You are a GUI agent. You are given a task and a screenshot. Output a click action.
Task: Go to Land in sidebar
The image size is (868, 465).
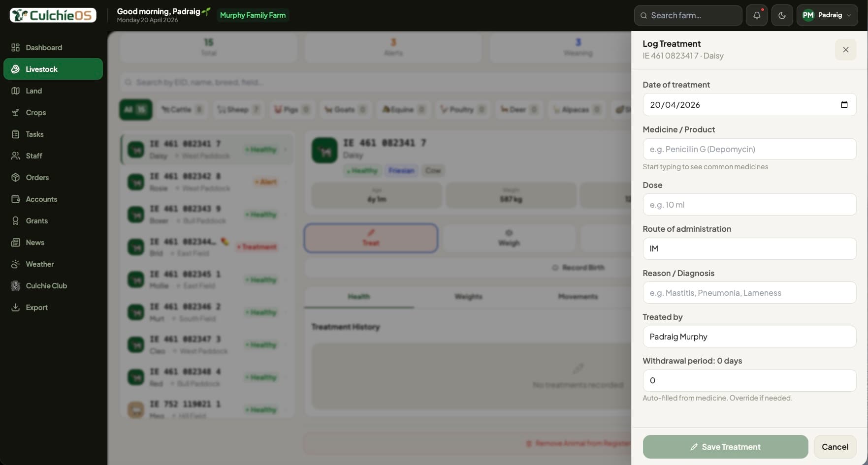click(34, 91)
